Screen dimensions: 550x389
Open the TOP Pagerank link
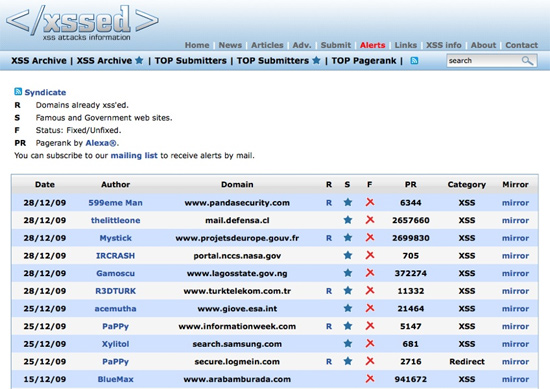click(x=364, y=61)
